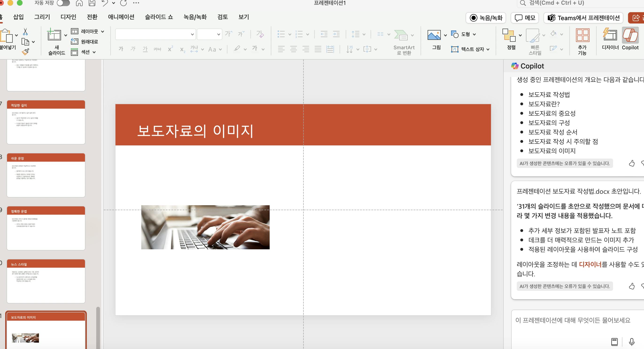Click the Comments (메모) button
Screen dimensions: 644x349
[x=525, y=18]
